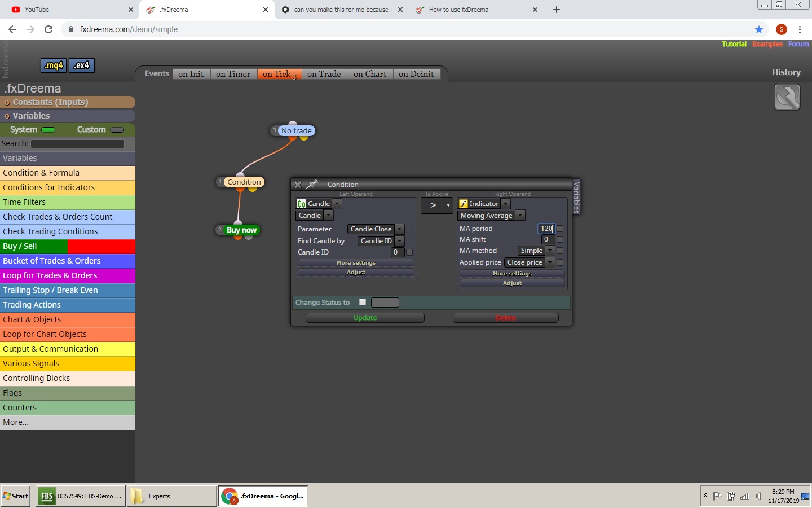
Task: Click the .ex4 export icon
Action: [82, 65]
